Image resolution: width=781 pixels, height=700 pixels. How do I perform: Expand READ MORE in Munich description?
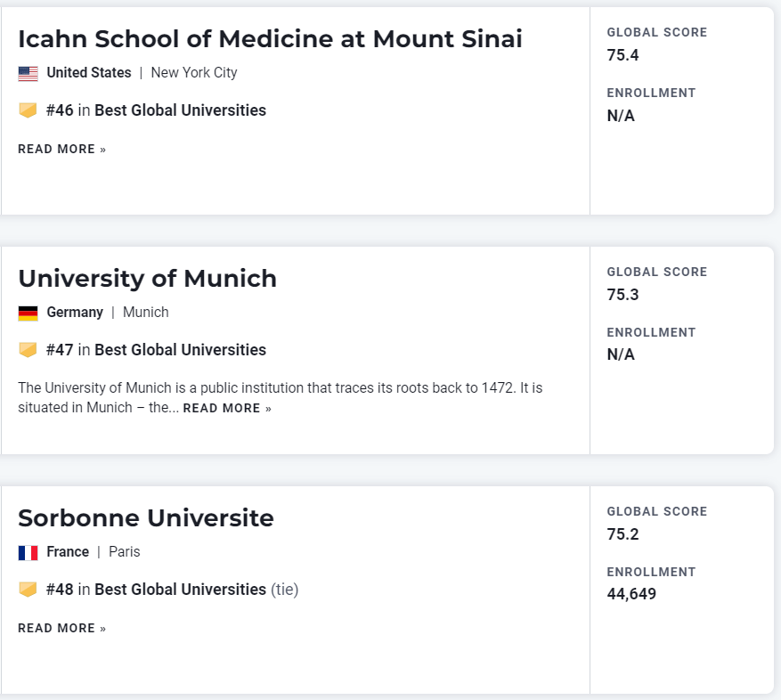227,409
